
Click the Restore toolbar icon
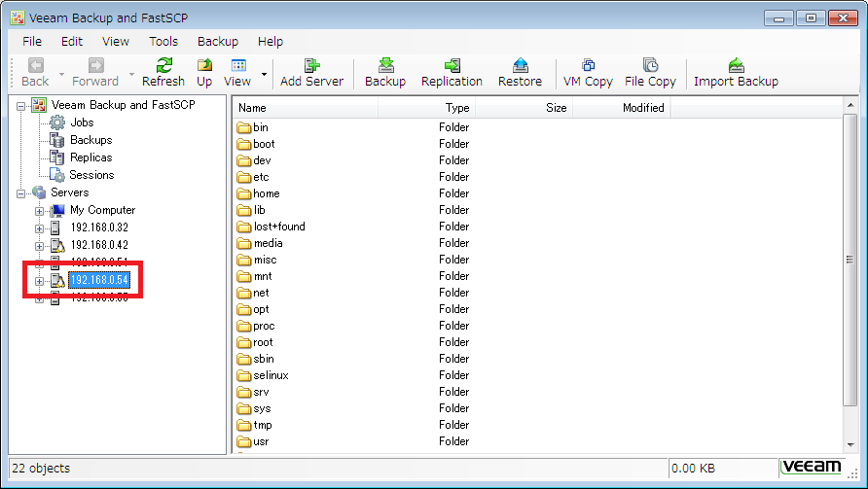click(521, 65)
